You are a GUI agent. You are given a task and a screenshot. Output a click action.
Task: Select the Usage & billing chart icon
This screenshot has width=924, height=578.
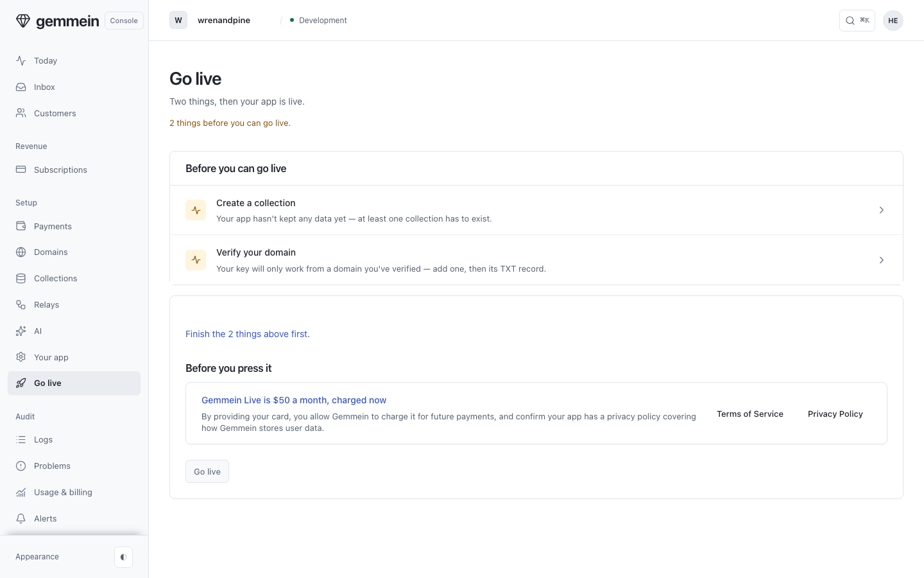click(21, 492)
